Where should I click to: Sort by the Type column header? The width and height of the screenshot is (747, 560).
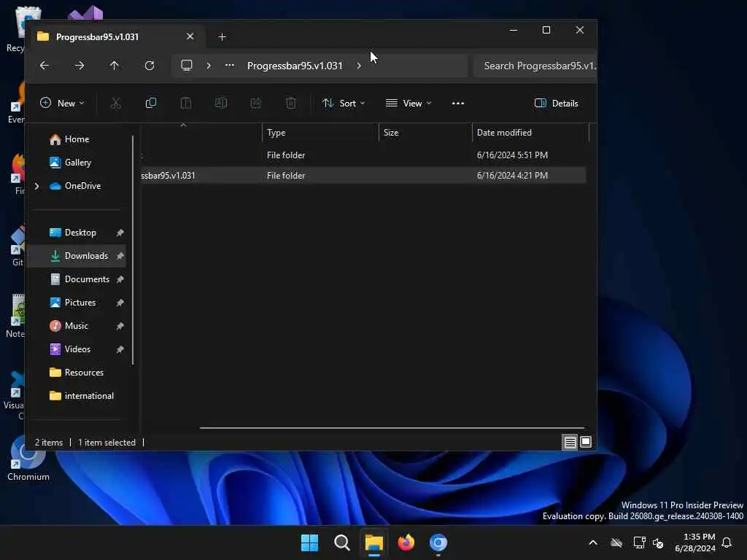(320, 133)
